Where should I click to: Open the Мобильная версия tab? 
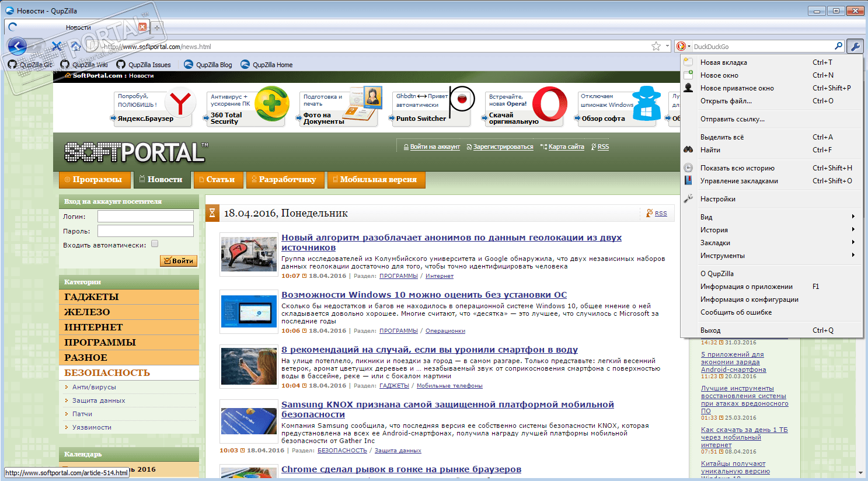pos(376,180)
